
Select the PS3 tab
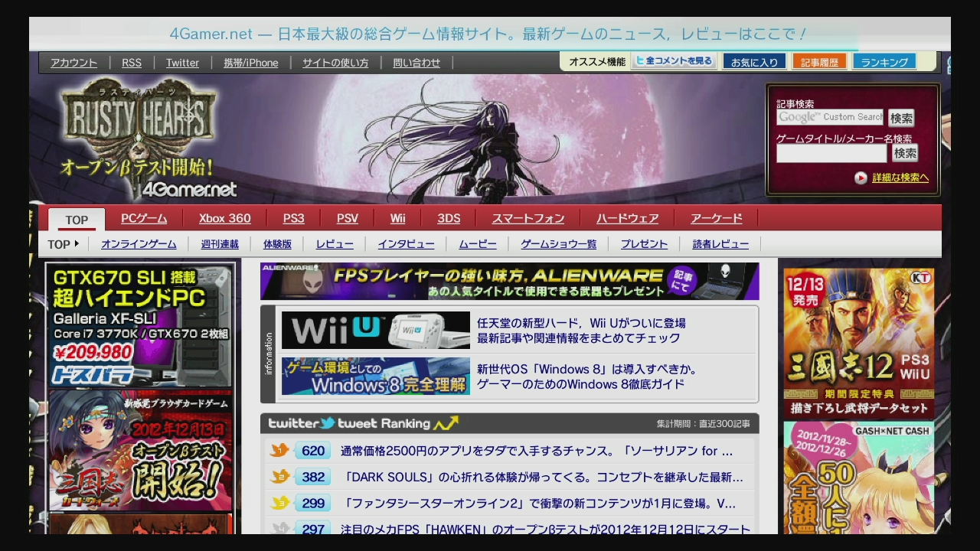click(293, 218)
